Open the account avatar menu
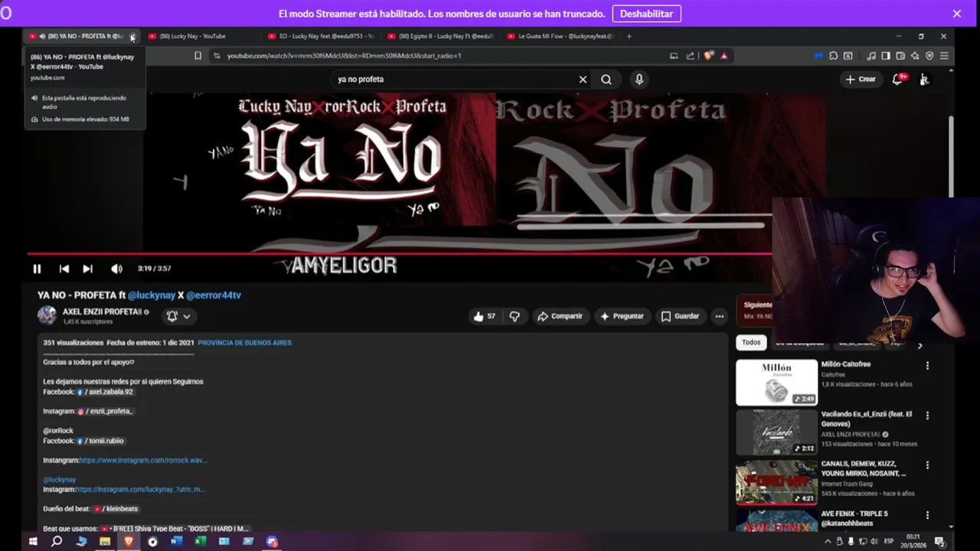The image size is (980, 551). (924, 79)
